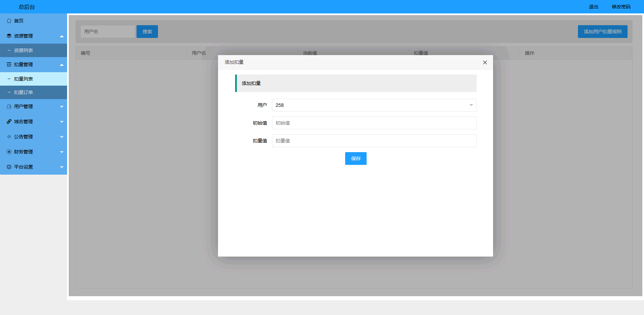Click the link icon for 域名管理
The width and height of the screenshot is (644, 315).
tap(9, 122)
